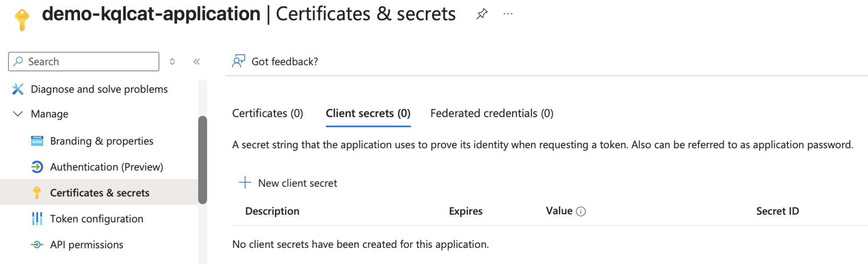Switch to the Certificates (0) tab
This screenshot has height=264, width=868.
267,113
